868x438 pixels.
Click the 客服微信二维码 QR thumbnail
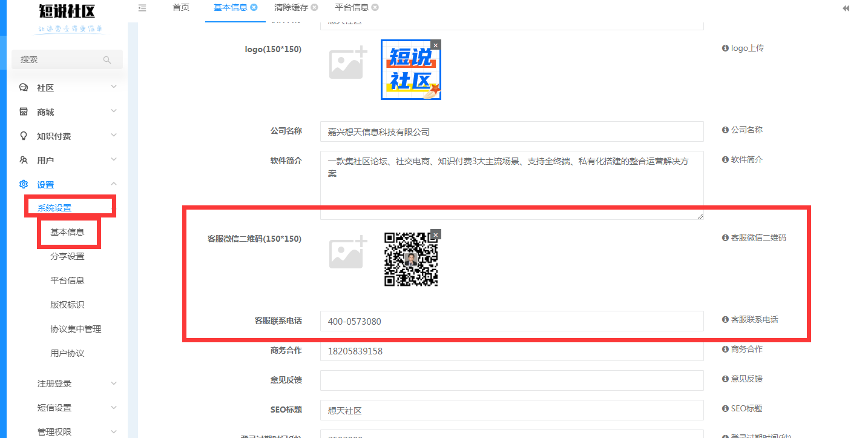[x=411, y=259]
